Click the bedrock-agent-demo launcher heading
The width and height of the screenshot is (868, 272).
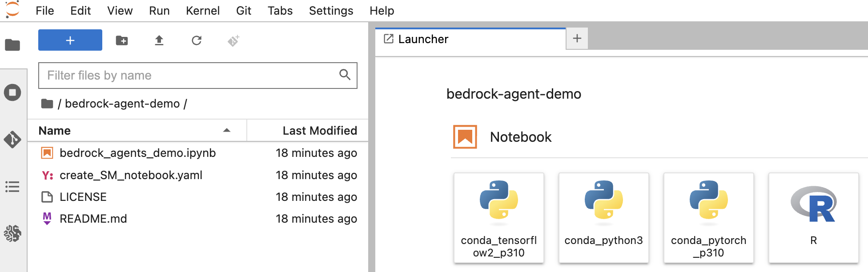(514, 94)
